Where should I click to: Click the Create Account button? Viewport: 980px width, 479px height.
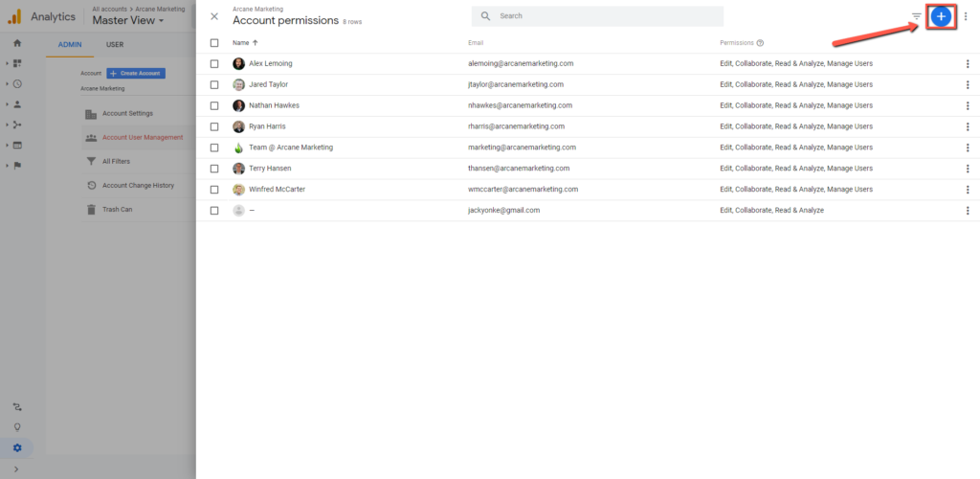(136, 73)
